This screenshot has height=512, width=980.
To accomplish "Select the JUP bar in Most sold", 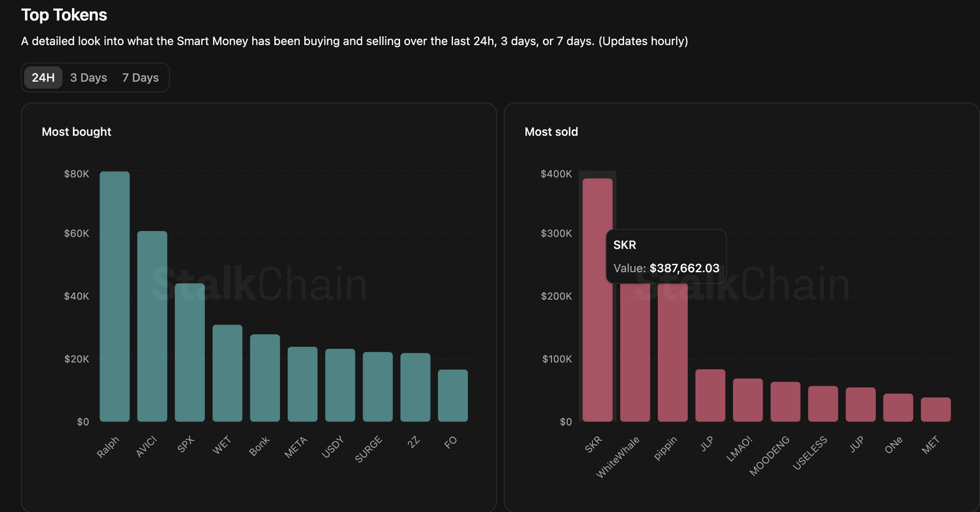I will 861,405.
